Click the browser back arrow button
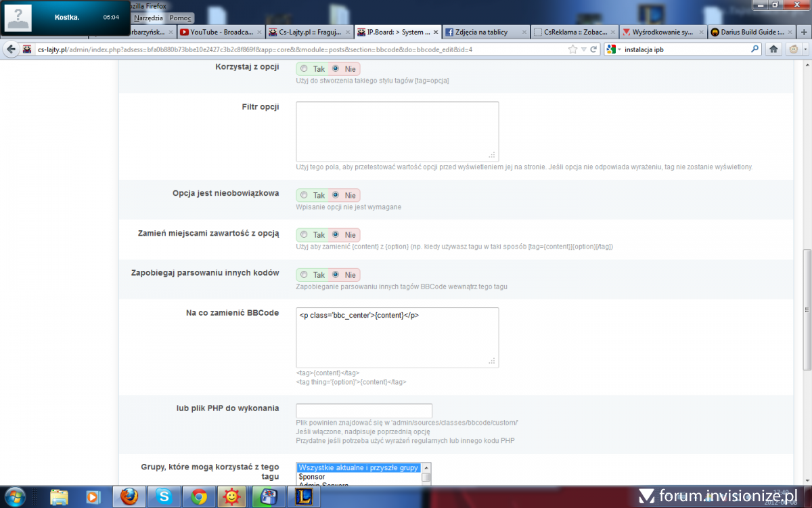The width and height of the screenshot is (812, 508). (11, 49)
